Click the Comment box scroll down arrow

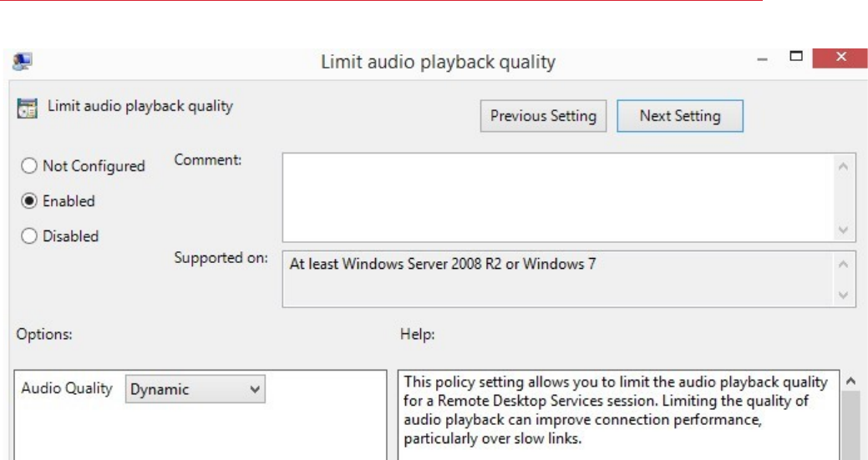pyautogui.click(x=843, y=230)
